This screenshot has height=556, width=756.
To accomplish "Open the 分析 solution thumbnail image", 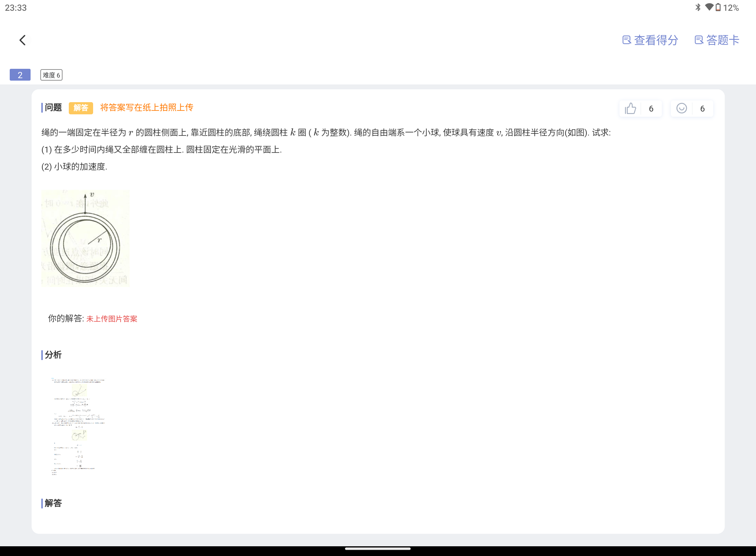I will [x=78, y=427].
